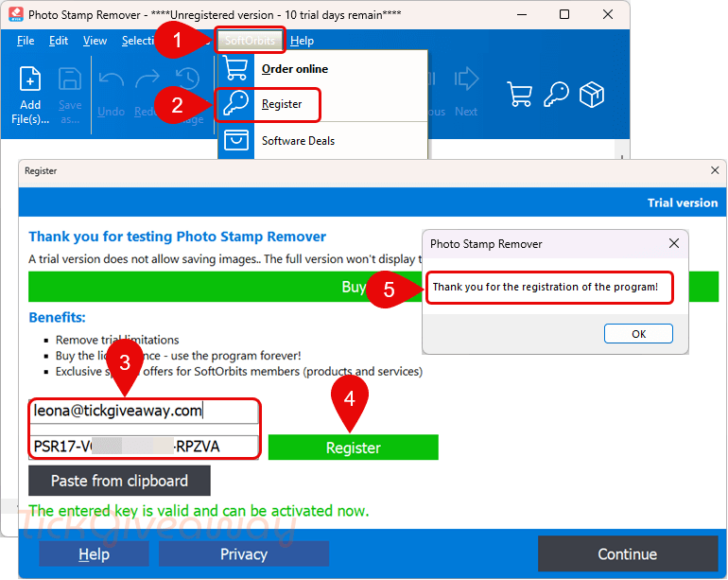Click the email address input field
The image size is (728, 580).
(144, 411)
